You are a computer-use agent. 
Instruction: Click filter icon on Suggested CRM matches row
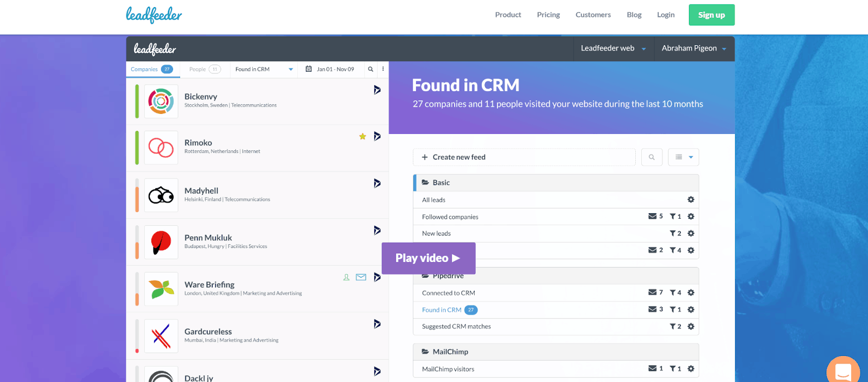point(673,327)
